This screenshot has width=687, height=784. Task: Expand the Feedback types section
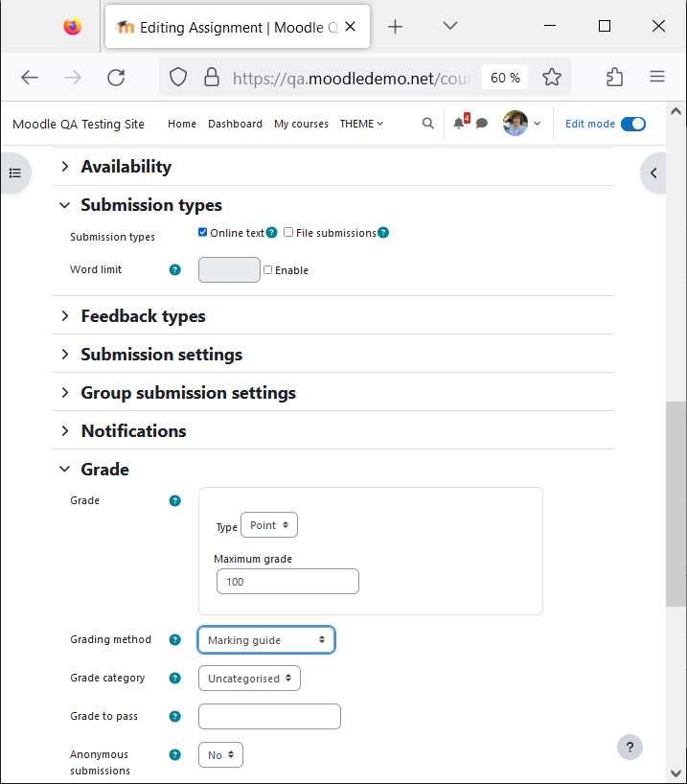pos(143,316)
